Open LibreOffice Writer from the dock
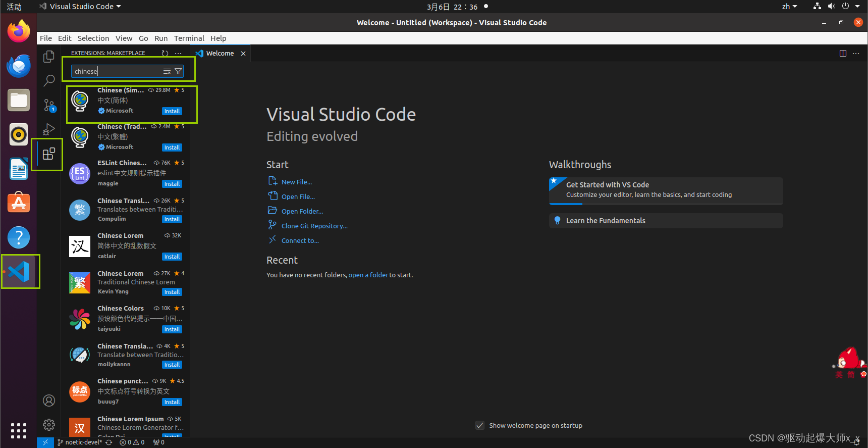The image size is (868, 448). point(19,169)
